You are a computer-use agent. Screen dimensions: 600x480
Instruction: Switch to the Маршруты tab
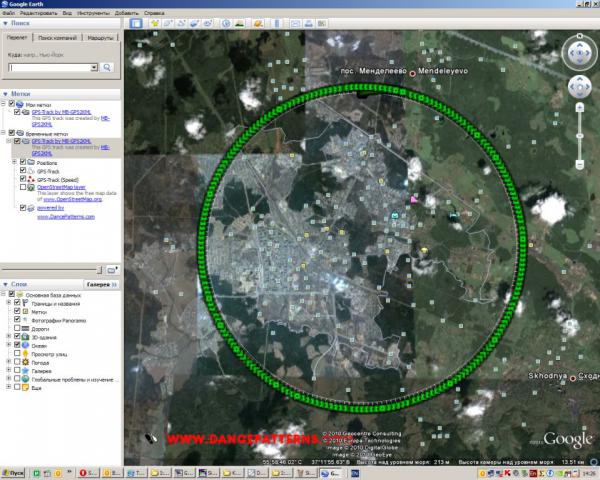[100, 38]
